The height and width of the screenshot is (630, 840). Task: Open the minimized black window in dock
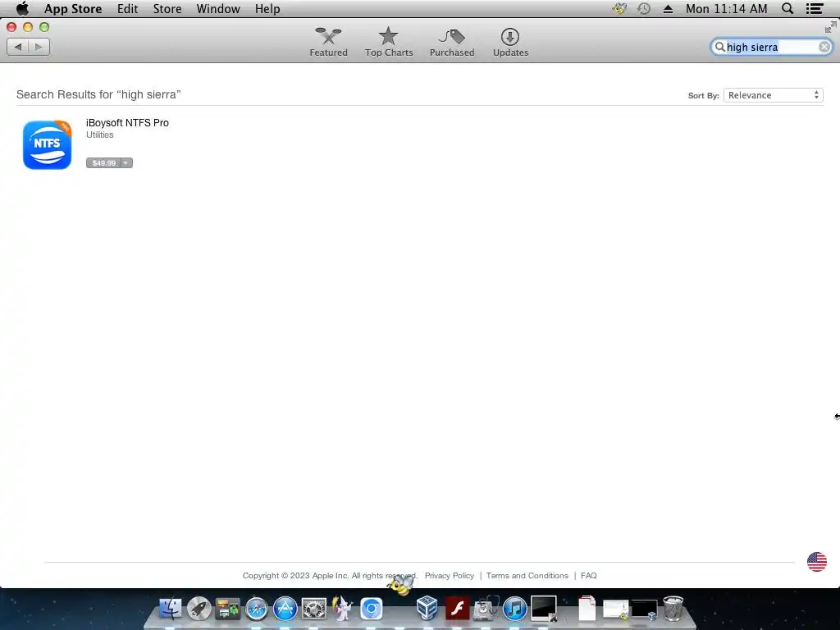(645, 609)
